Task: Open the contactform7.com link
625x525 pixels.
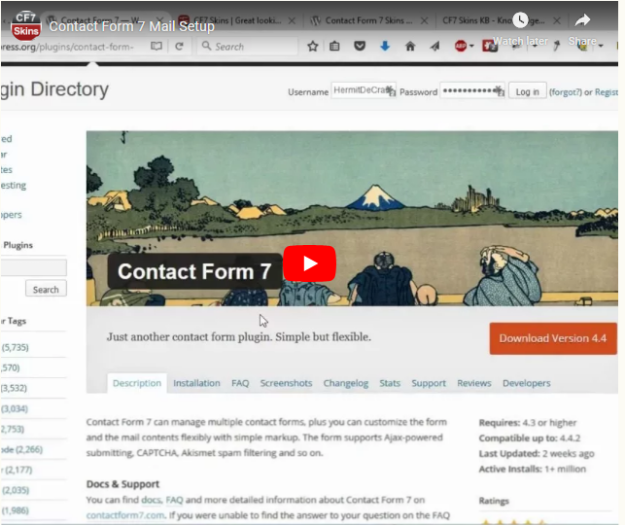Action: [x=125, y=515]
